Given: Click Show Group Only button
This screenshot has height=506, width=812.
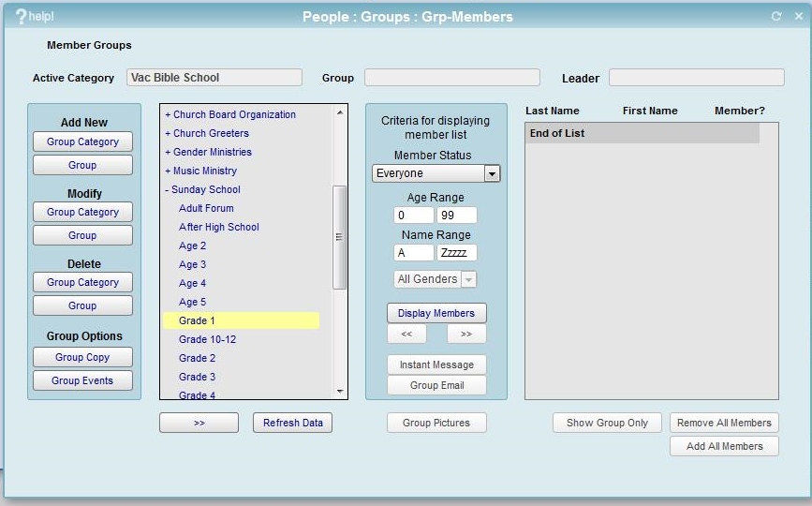Looking at the screenshot, I should [x=607, y=423].
